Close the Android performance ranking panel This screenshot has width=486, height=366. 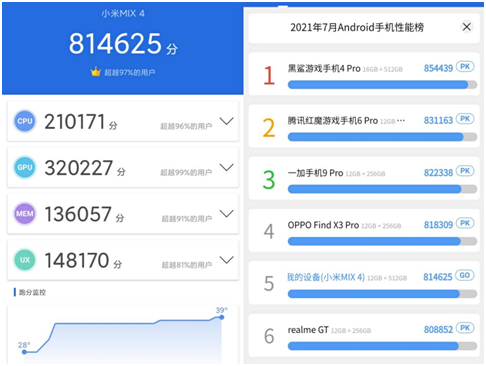click(x=467, y=27)
